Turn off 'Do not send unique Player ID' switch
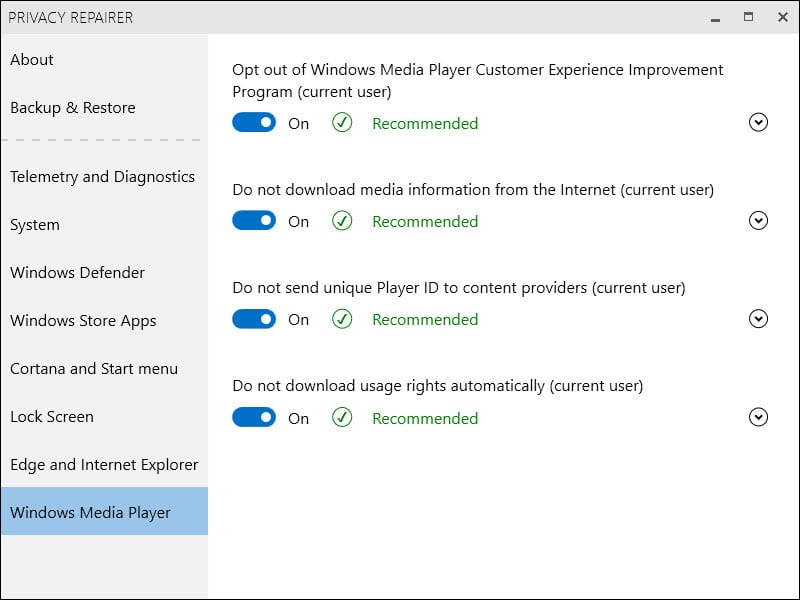The image size is (800, 600). (x=254, y=319)
